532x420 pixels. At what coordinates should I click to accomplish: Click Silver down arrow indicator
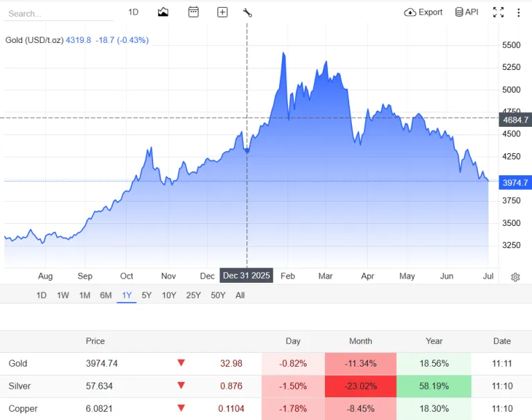coord(181,385)
